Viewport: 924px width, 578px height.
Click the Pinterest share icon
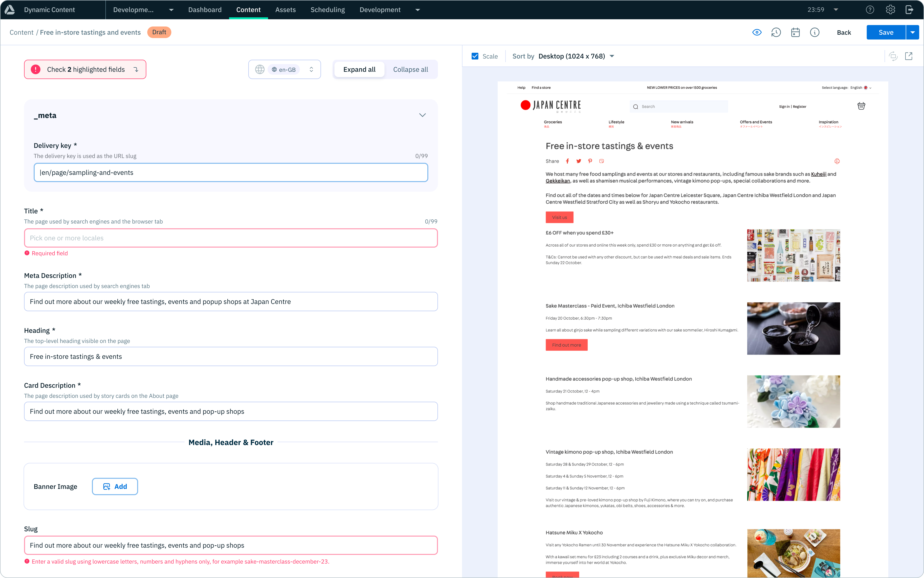[x=590, y=161]
